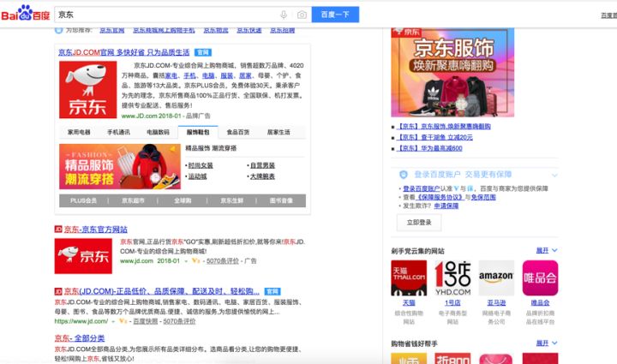Open 【京东】查干湖鱼 立减20元 link
617x364 pixels.
pyautogui.click(x=434, y=137)
